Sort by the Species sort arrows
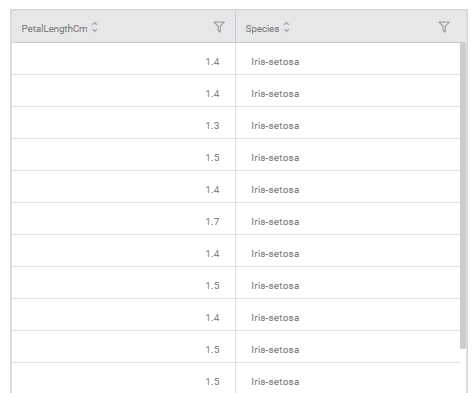Image resolution: width=475 pixels, height=393 pixels. click(x=286, y=27)
